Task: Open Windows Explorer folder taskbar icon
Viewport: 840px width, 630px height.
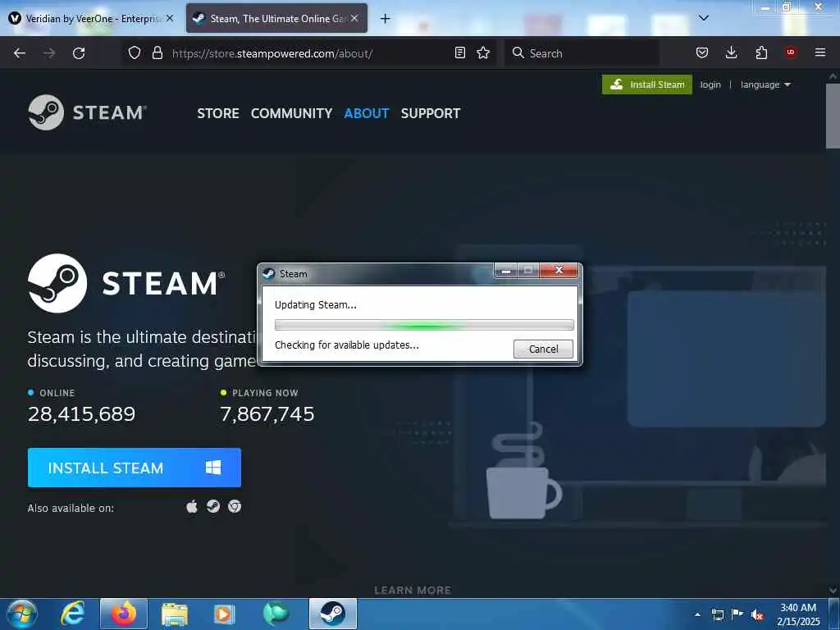Action: (x=175, y=614)
